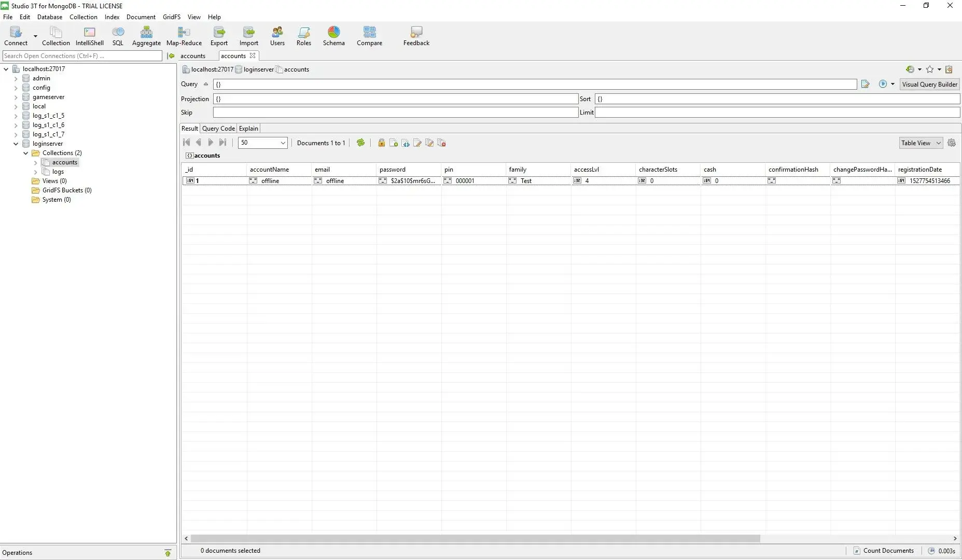Click the Search Open Connections field

[82, 55]
